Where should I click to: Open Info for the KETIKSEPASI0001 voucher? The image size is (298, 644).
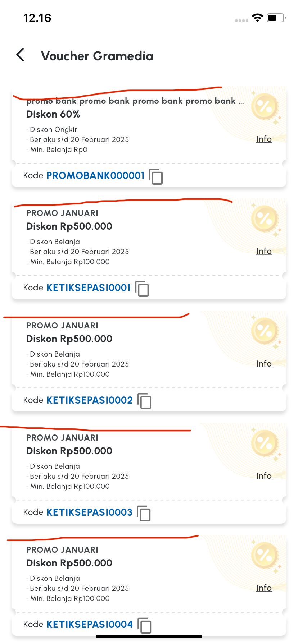point(264,251)
